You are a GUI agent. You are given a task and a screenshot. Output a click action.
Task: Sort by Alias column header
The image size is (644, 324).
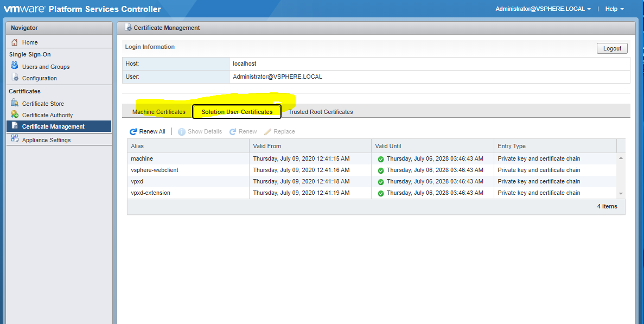188,146
